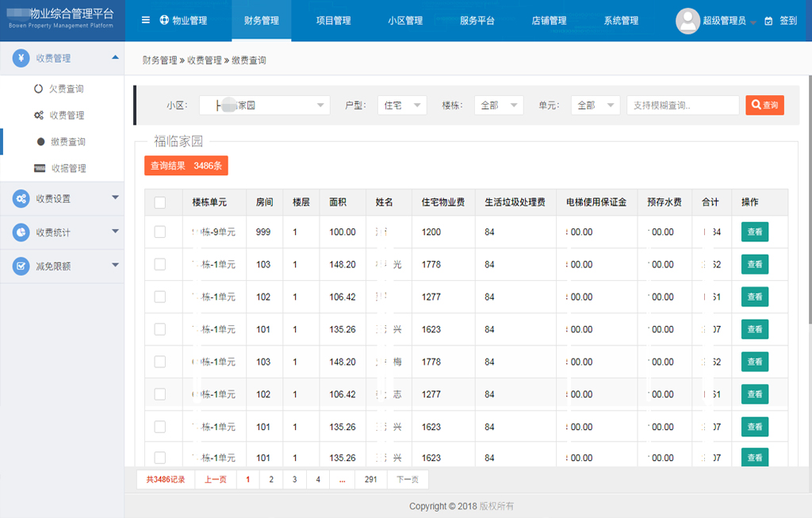This screenshot has height=518, width=812.
Task: Click the gear icon next to 收费设置
Action: 21,198
